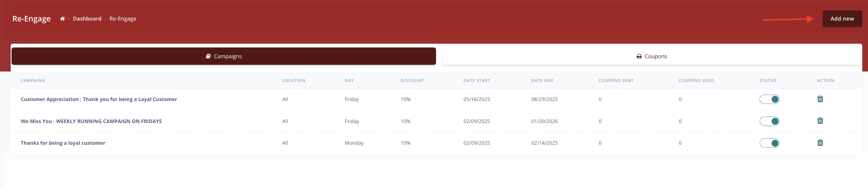Image resolution: width=868 pixels, height=187 pixels.
Task: Disable the We Miss You campaign
Action: (769, 121)
